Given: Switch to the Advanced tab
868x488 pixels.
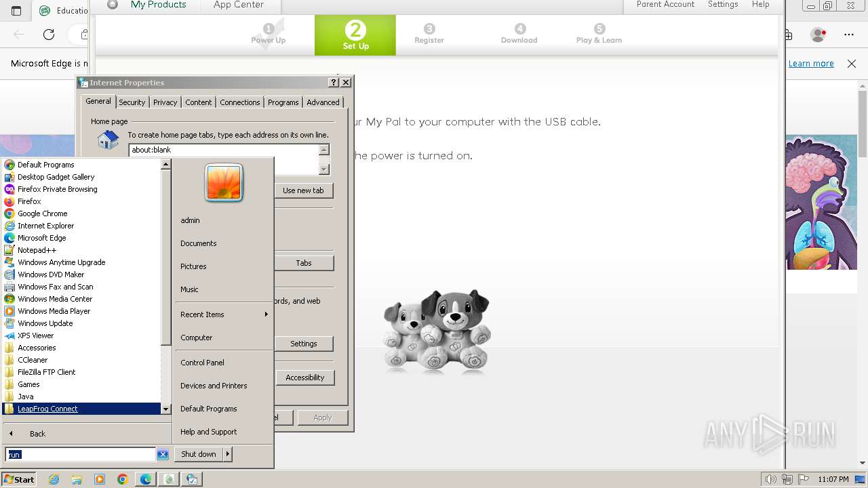Looking at the screenshot, I should pos(323,102).
